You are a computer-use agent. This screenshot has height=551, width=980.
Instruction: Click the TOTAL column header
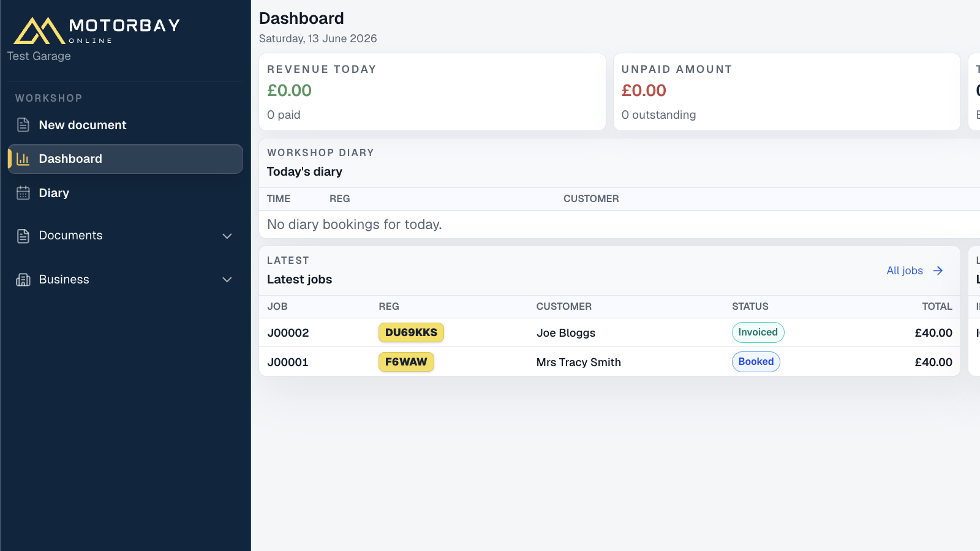point(937,307)
